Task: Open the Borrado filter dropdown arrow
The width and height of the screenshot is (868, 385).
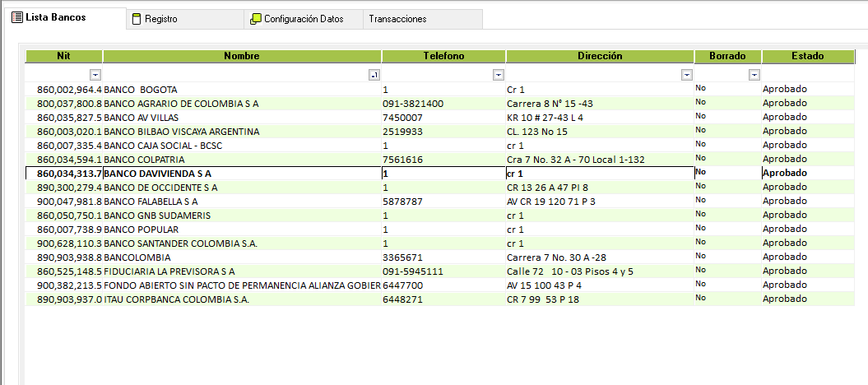Action: pos(754,75)
